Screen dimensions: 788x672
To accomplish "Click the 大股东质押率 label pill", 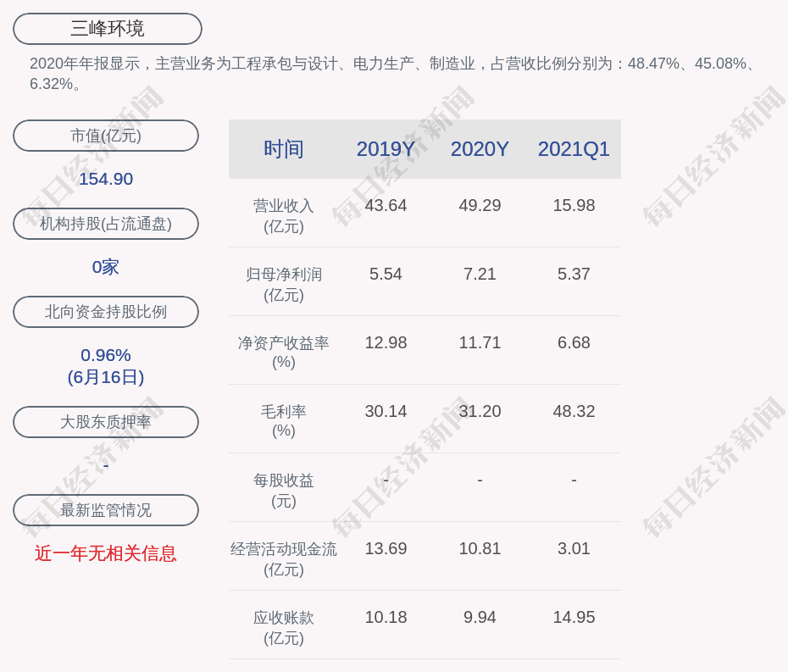I will tap(106, 422).
